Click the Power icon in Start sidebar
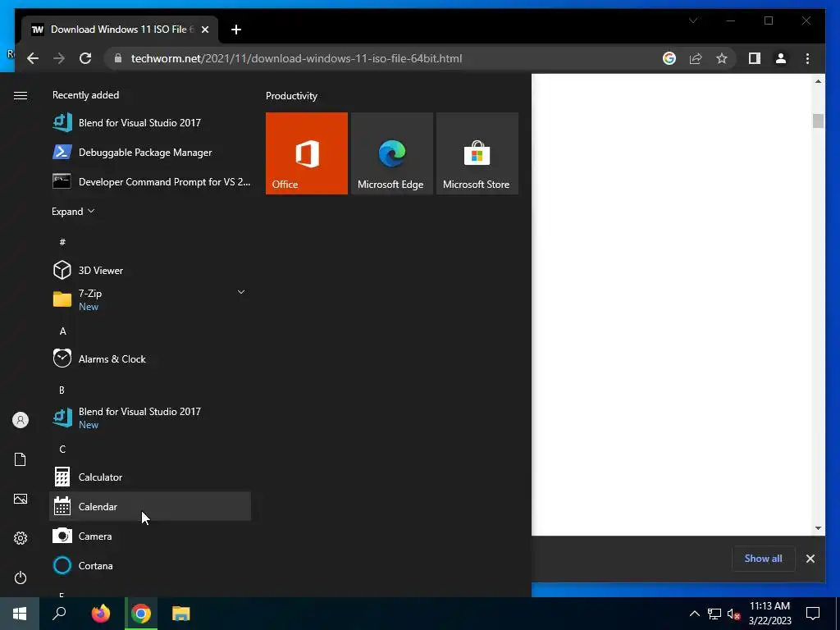Screen dimensions: 840x630 point(21,577)
